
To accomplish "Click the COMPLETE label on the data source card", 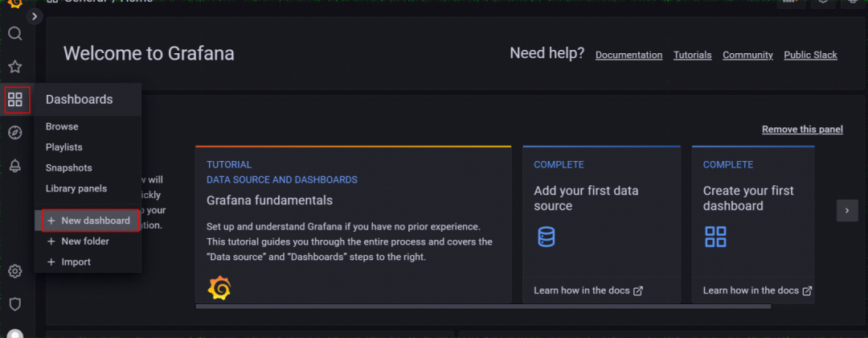I will (x=559, y=164).
